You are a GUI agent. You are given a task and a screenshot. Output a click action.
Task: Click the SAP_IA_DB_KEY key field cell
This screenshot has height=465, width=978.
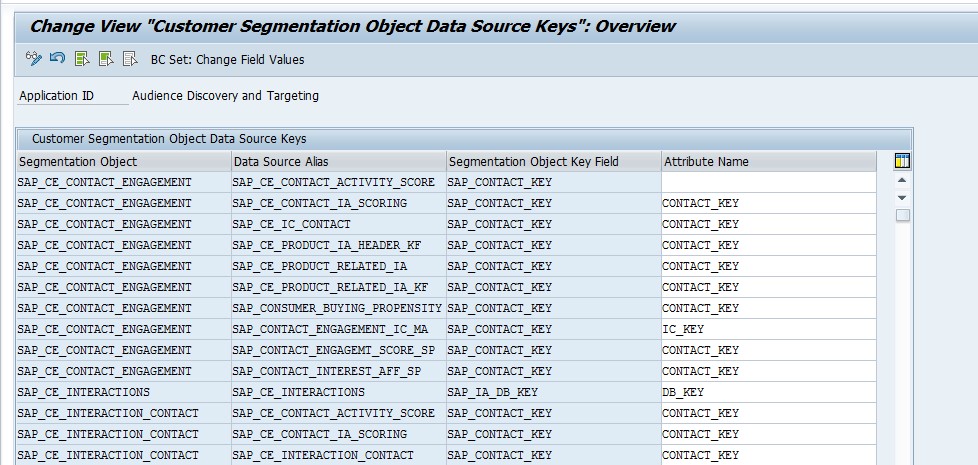554,392
